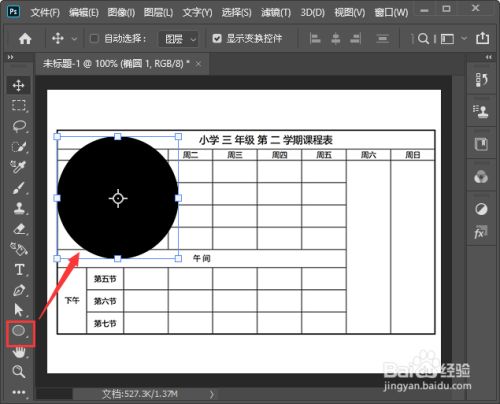Open the 文字(Y) Type menu
This screenshot has height=404, width=500.
click(197, 13)
